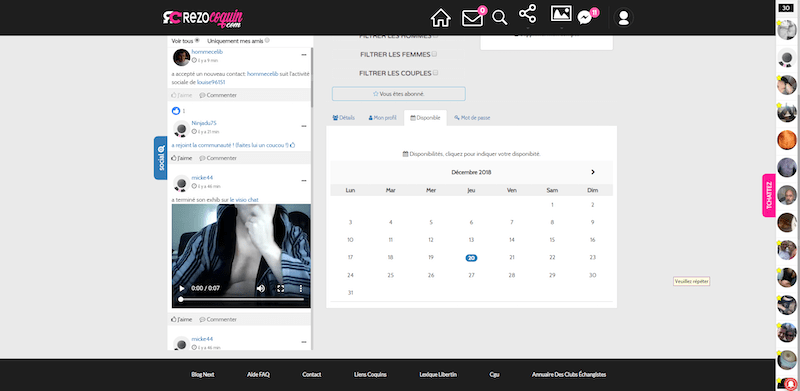
Task: Switch to the Disponible tab
Action: (425, 118)
